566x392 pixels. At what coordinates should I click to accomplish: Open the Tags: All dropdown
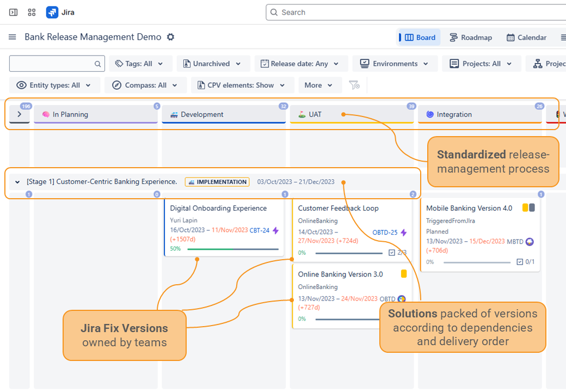pos(140,64)
